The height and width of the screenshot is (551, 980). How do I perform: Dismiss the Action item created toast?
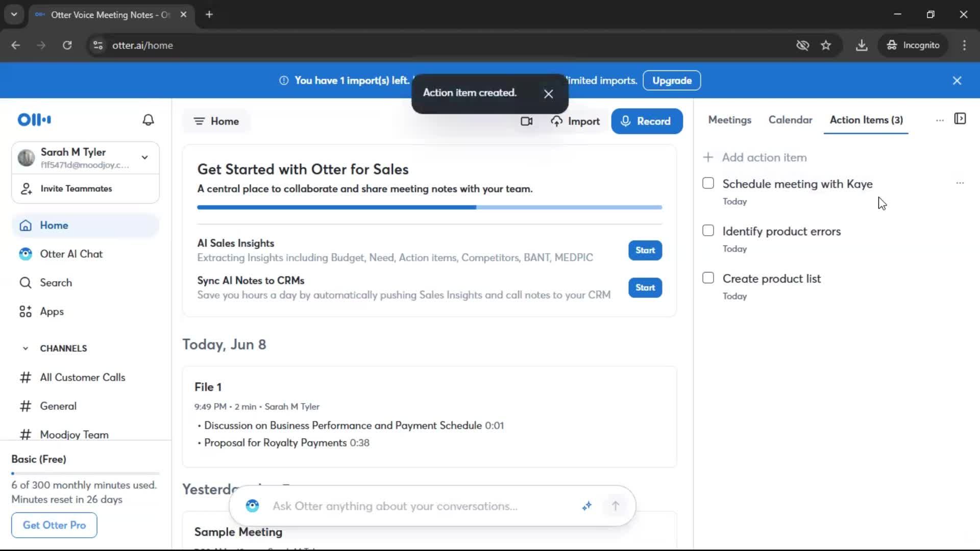click(x=549, y=94)
